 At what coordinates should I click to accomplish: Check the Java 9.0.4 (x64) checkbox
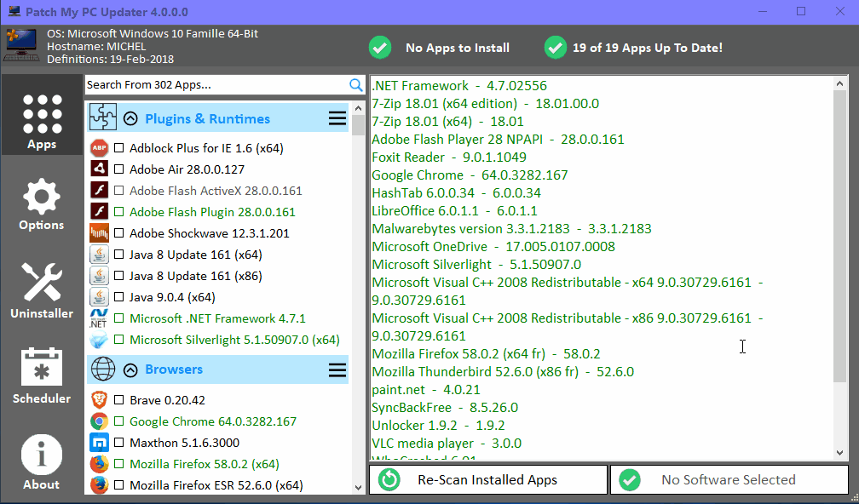point(119,297)
